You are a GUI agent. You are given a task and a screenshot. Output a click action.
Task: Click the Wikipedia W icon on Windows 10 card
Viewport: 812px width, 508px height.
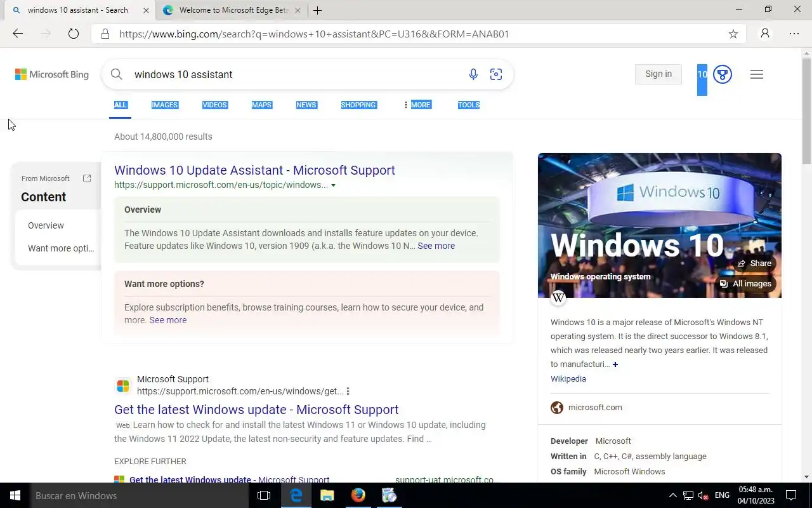click(x=558, y=297)
